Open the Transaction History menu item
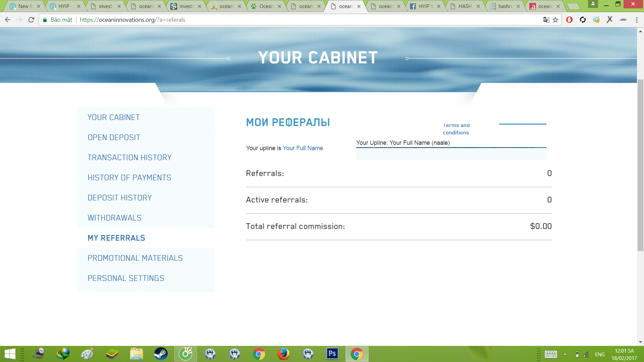Screen dimensions: 644x362 pos(129,158)
